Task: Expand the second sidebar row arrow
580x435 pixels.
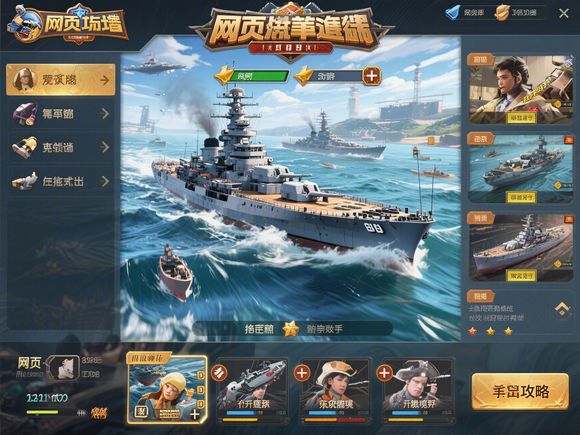Action: pyautogui.click(x=105, y=114)
